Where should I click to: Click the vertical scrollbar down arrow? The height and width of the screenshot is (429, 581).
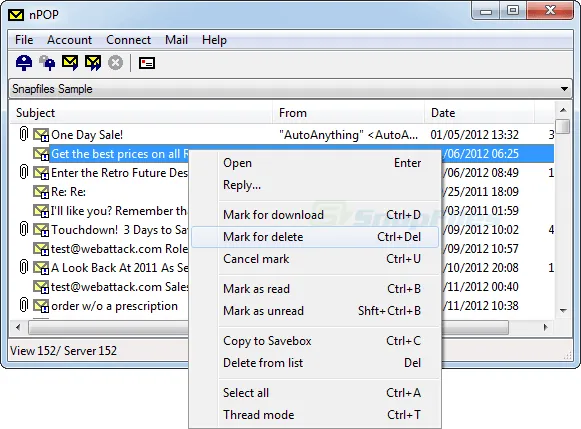pos(563,310)
